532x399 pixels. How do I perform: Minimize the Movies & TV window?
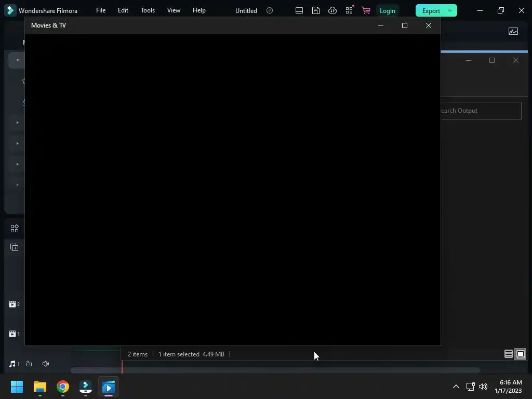point(381,25)
